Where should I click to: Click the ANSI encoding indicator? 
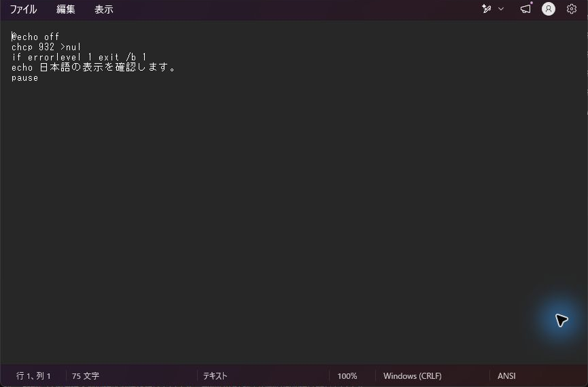(x=506, y=375)
